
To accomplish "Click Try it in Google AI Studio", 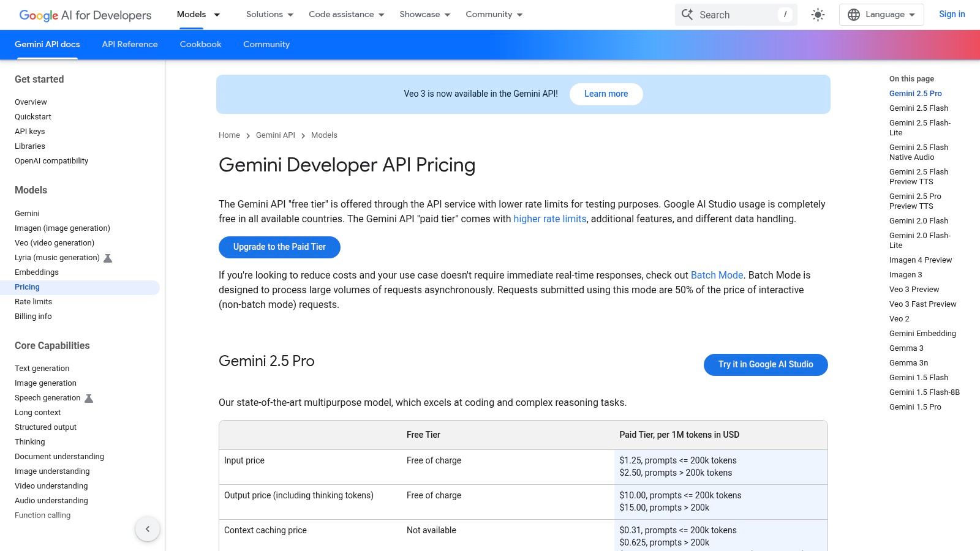I will (x=766, y=364).
